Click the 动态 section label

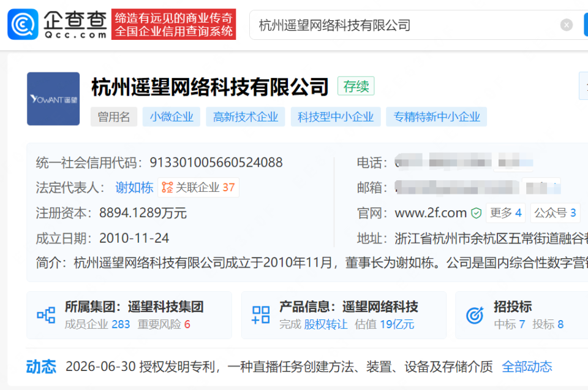click(x=41, y=367)
